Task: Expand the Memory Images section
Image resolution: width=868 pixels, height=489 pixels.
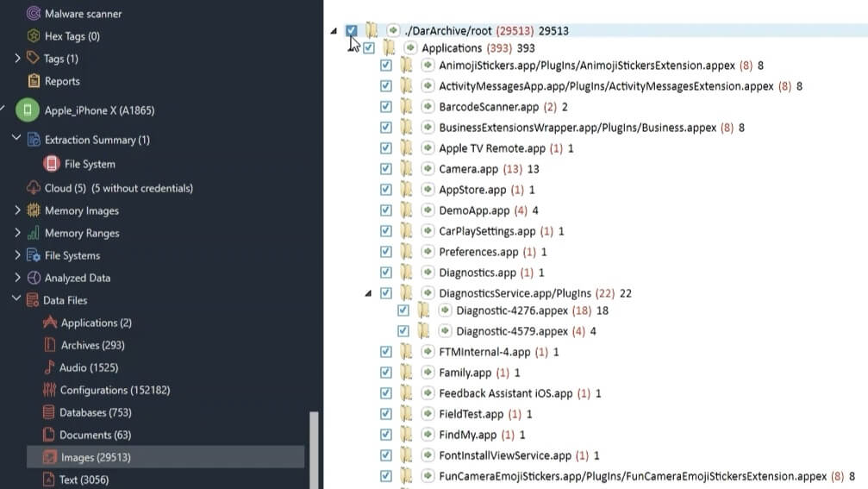Action: click(17, 210)
